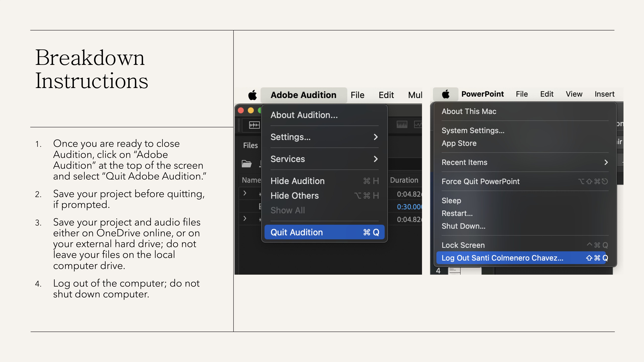Open System Settings... from Apple menu
This screenshot has height=362, width=644.
[x=525, y=130]
